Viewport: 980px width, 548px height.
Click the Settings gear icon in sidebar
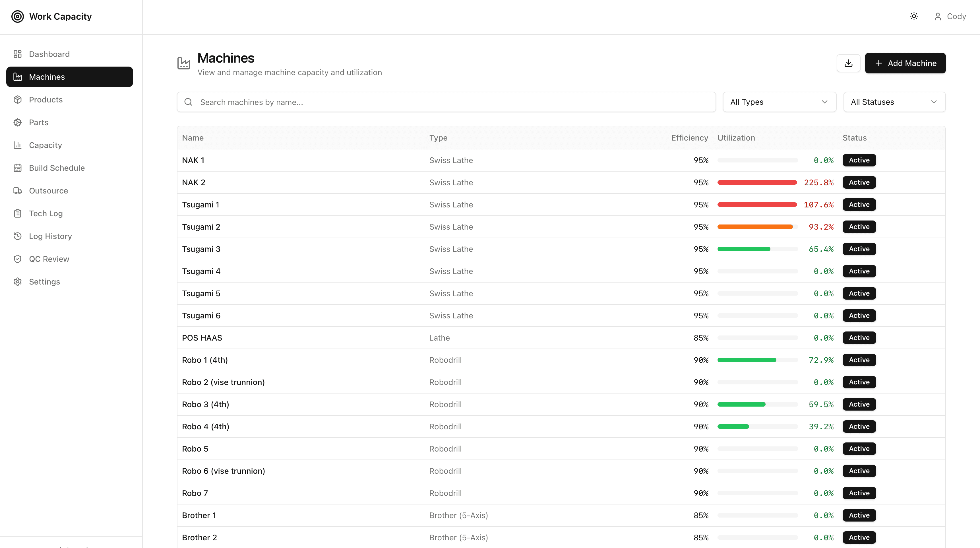click(18, 282)
